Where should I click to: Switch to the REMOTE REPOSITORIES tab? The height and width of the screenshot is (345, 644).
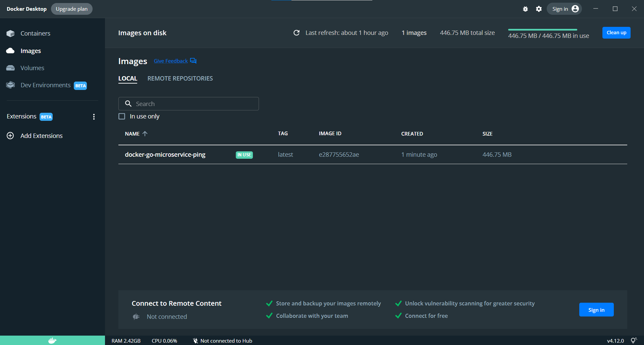click(180, 78)
